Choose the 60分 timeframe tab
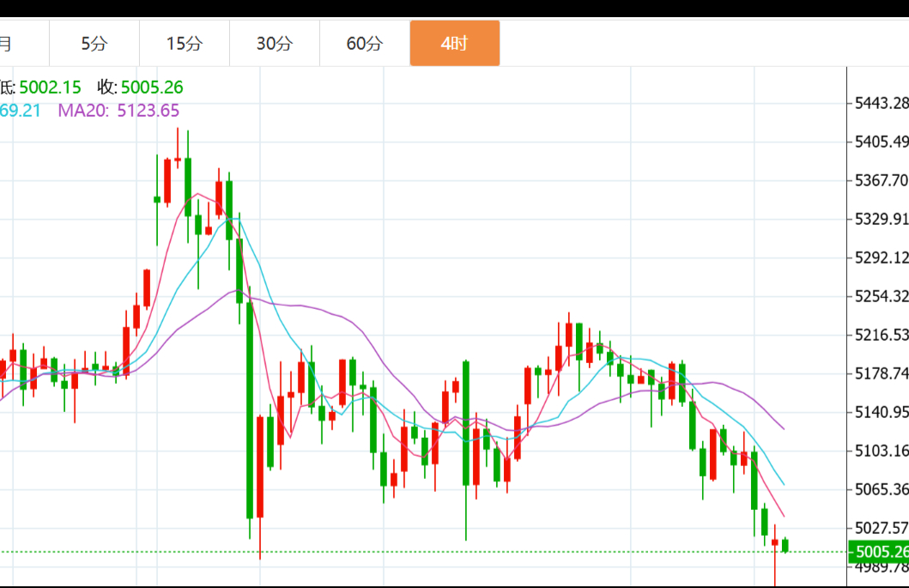The image size is (909, 588). click(x=365, y=43)
